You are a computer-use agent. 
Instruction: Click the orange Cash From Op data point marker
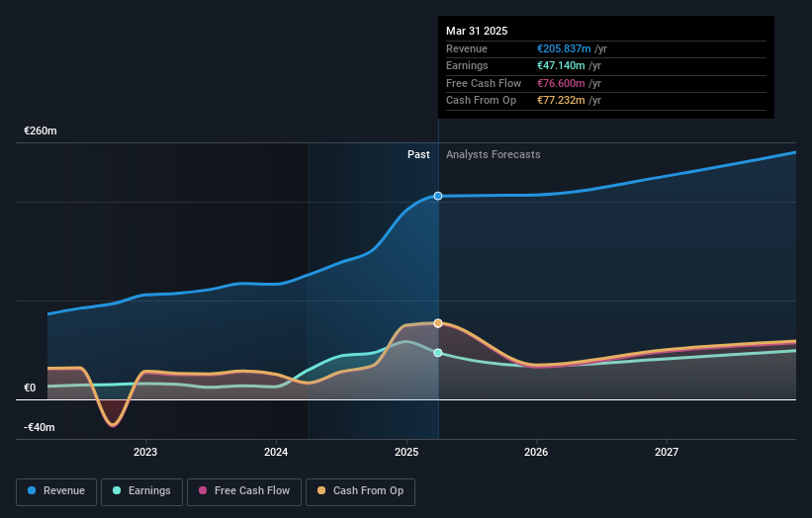pos(438,323)
